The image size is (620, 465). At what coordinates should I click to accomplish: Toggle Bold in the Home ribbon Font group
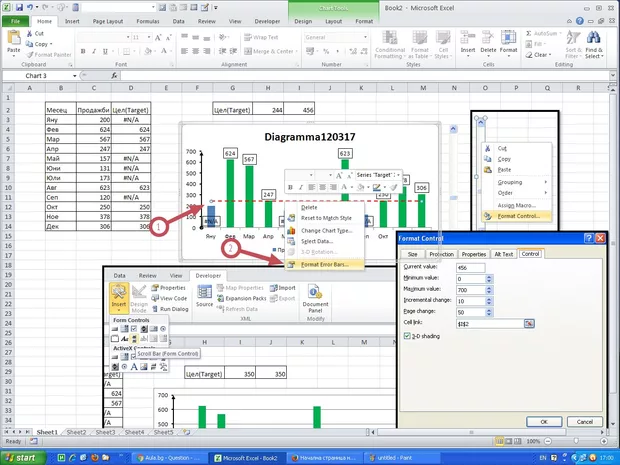(83, 51)
